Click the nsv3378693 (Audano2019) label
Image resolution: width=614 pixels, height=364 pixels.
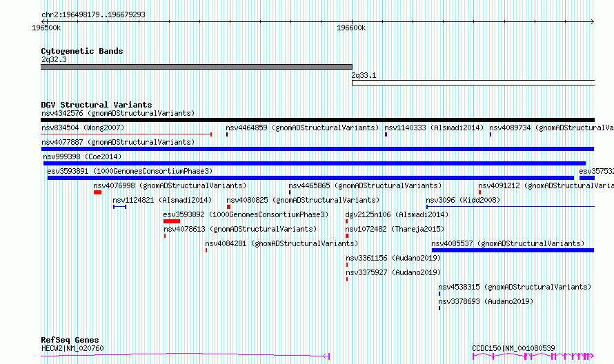pyautogui.click(x=486, y=301)
